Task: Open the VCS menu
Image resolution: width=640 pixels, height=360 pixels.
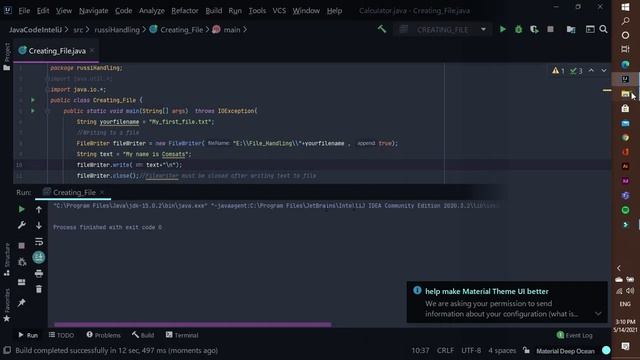Action: (279, 11)
